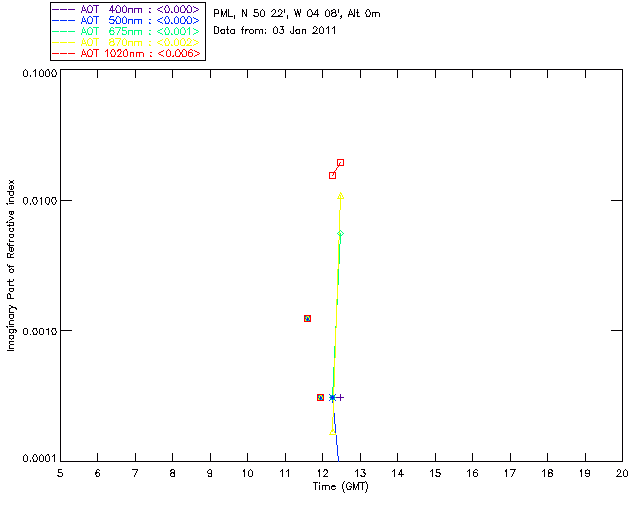Click the AOT 870nm yellow legend entry
This screenshot has height=512, width=640.
pyautogui.click(x=127, y=42)
